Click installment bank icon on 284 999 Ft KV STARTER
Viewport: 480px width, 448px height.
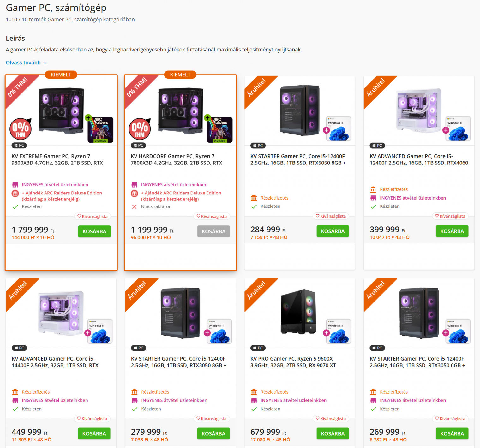[254, 198]
